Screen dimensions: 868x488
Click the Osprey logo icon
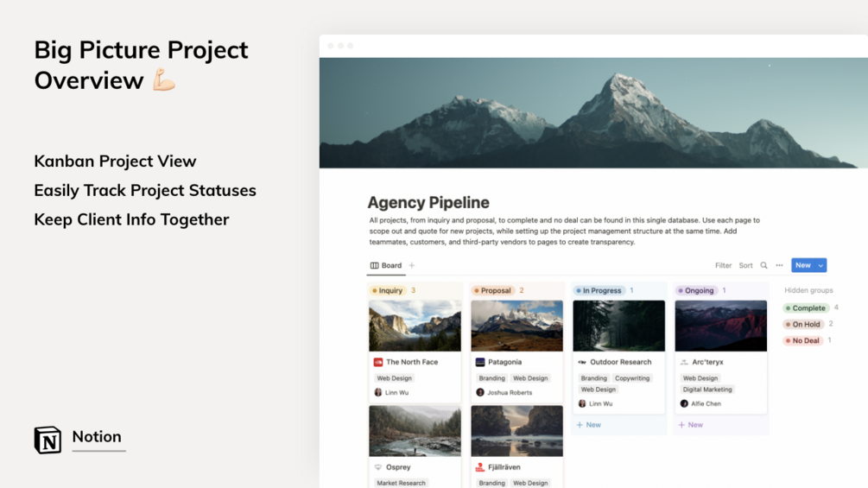378,467
